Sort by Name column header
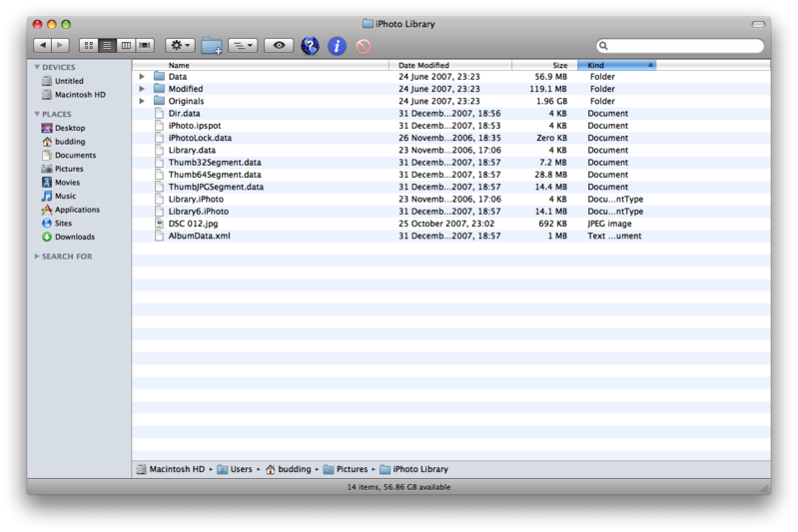Viewport: 798px width, 532px height. 261,65
